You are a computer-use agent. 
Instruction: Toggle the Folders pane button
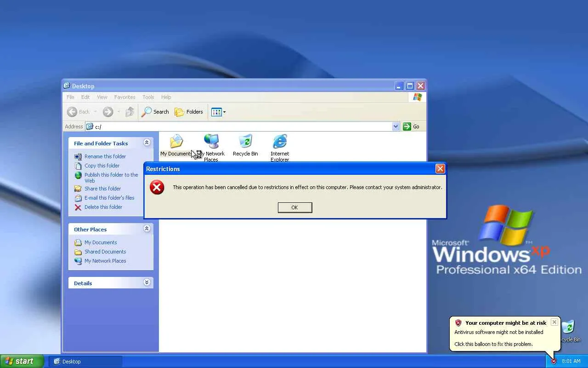[x=189, y=112]
